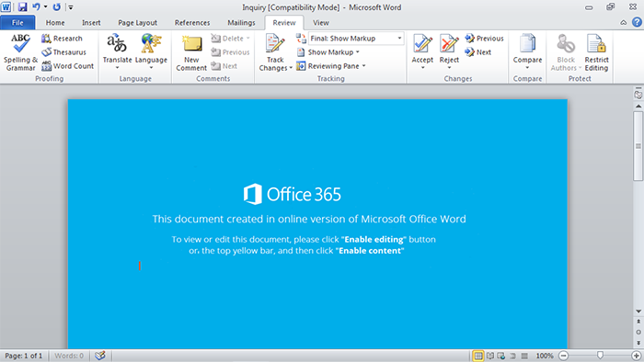Open the Research pane
Image resolution: width=644 pixels, height=362 pixels.
62,39
